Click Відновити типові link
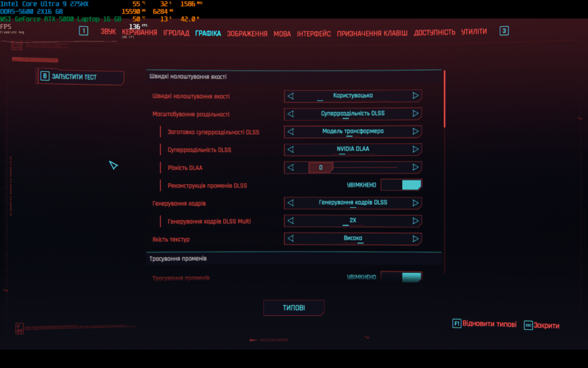588x368 pixels. point(489,324)
